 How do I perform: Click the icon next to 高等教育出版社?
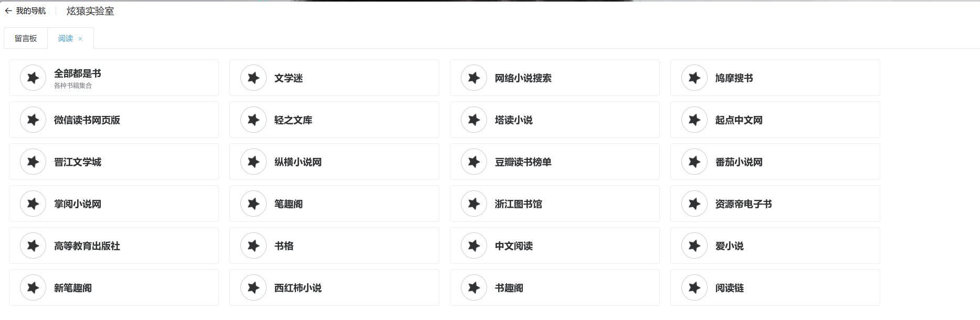pyautogui.click(x=33, y=246)
